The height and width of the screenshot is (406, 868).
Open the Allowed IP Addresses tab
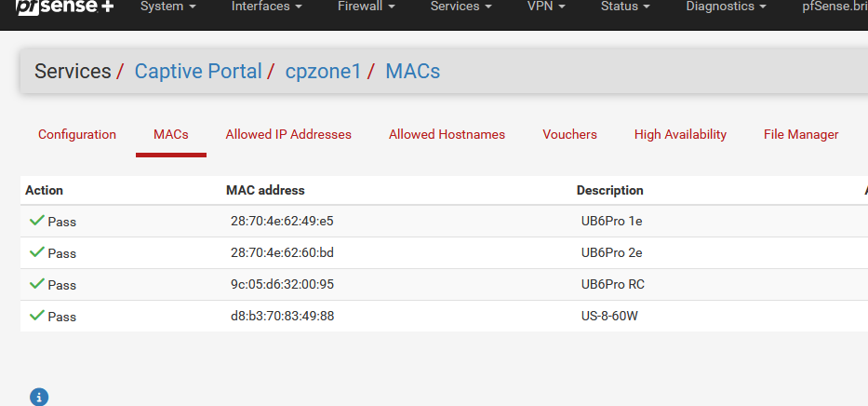click(x=288, y=134)
